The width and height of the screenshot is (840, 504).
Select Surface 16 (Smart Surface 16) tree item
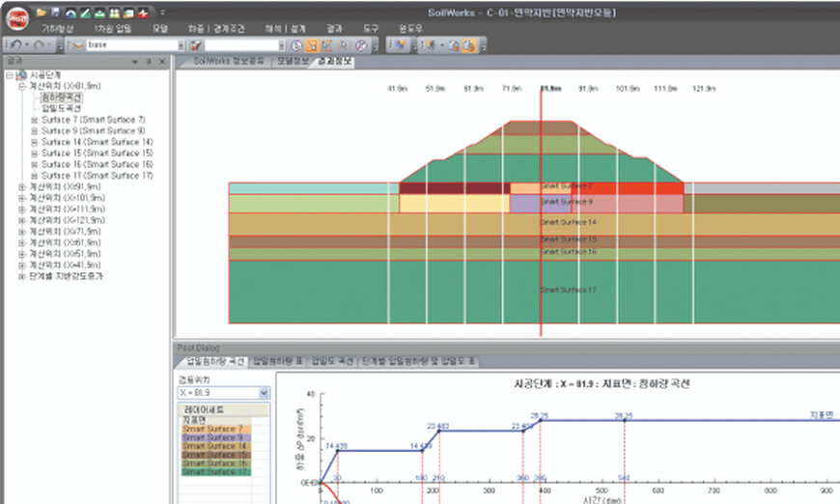click(97, 164)
